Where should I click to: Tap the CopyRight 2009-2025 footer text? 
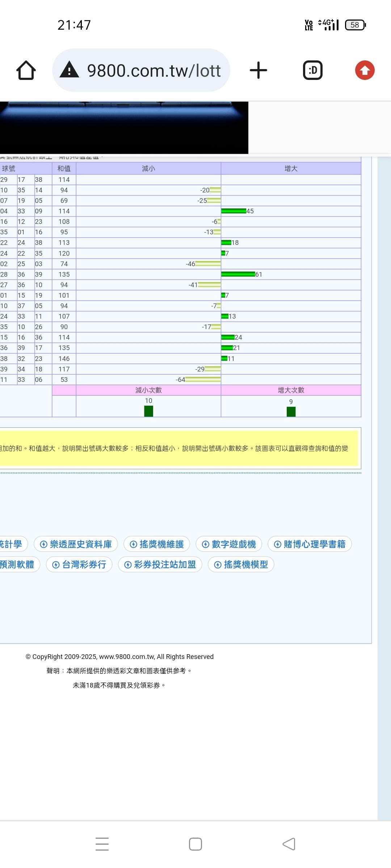click(x=119, y=657)
